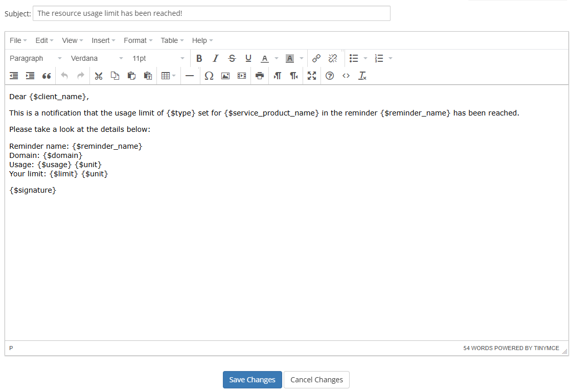Click the Cancel Changes button
The image size is (573, 392).
click(316, 380)
